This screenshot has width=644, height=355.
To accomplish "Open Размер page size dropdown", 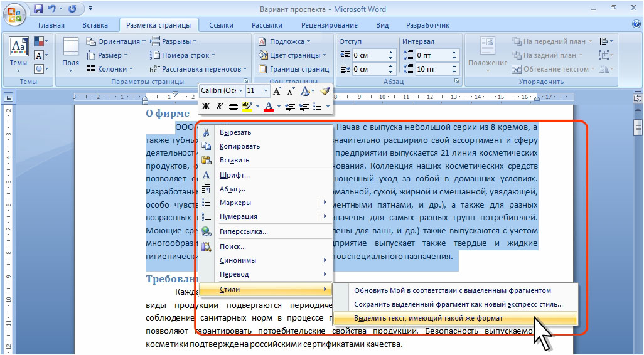I will tap(107, 55).
